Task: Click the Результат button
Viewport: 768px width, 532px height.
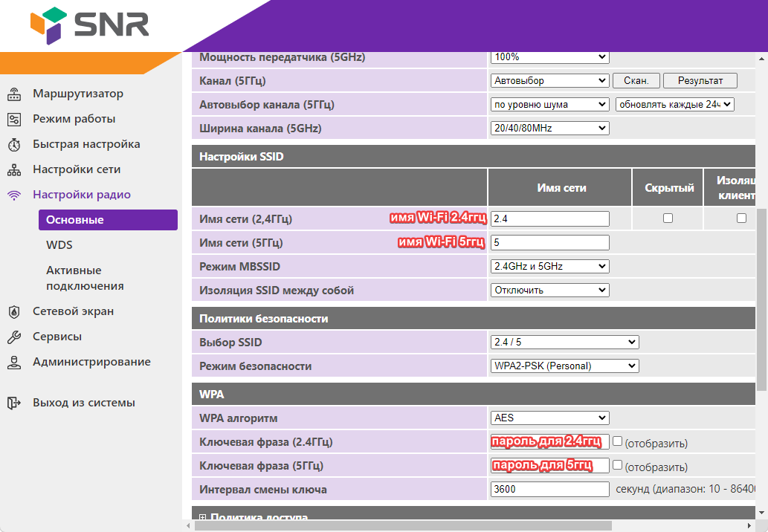Action: (x=700, y=81)
